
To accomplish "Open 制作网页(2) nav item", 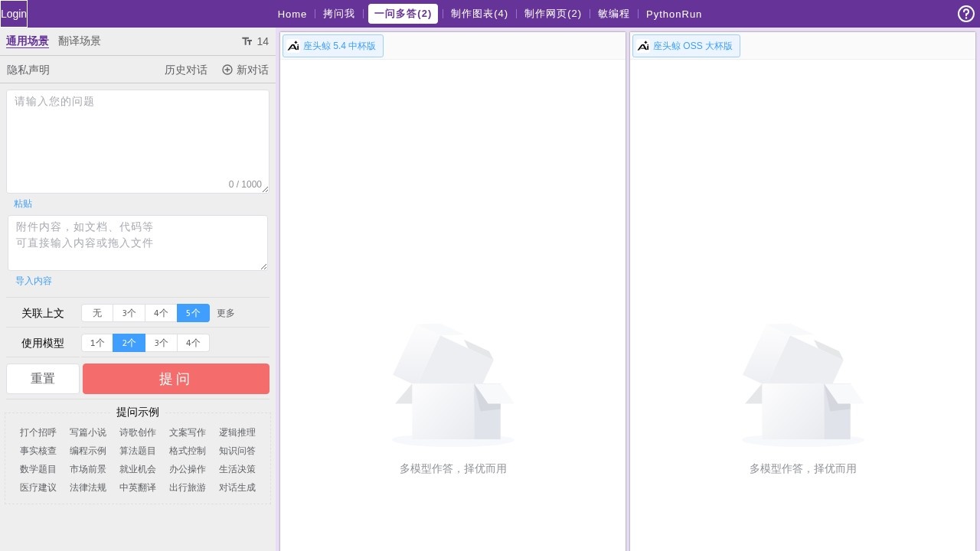I will tap(553, 14).
